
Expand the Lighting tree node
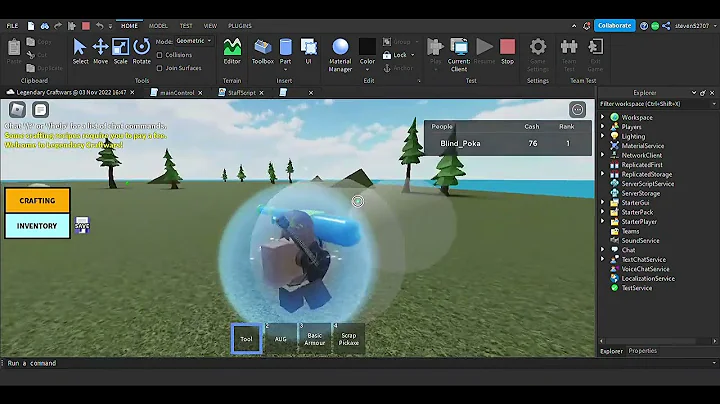coord(602,136)
